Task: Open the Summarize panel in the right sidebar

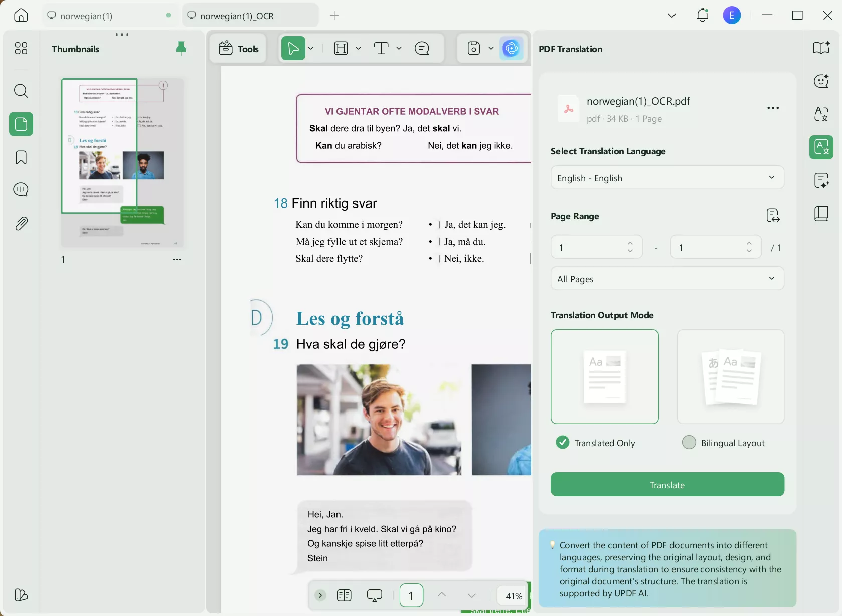Action: point(822,180)
